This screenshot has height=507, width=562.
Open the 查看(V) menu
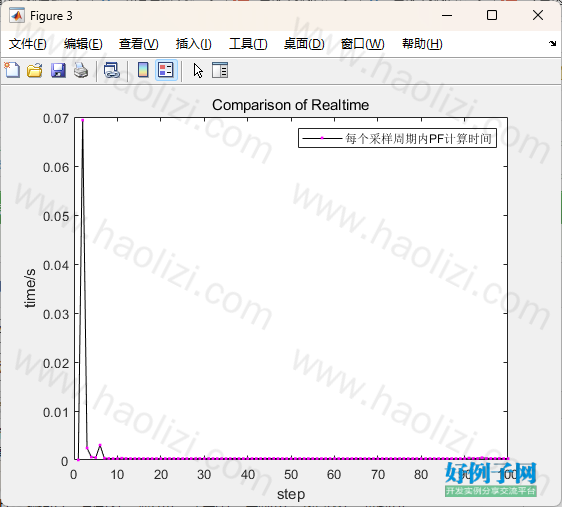click(x=139, y=44)
